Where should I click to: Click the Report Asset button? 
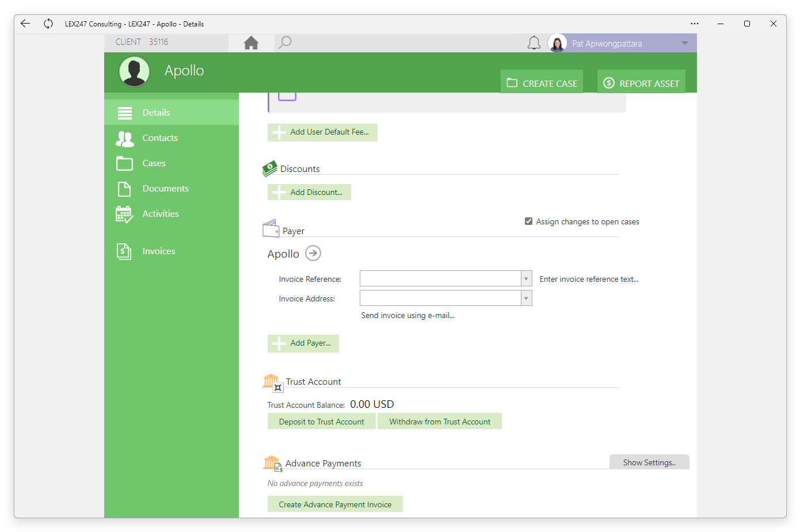(641, 82)
